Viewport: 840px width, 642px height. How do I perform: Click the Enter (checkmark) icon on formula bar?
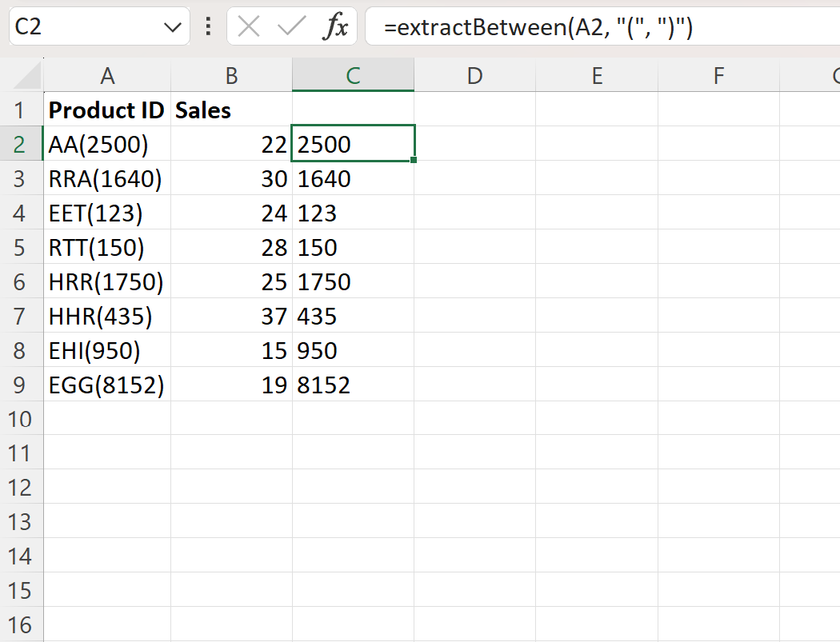(292, 26)
